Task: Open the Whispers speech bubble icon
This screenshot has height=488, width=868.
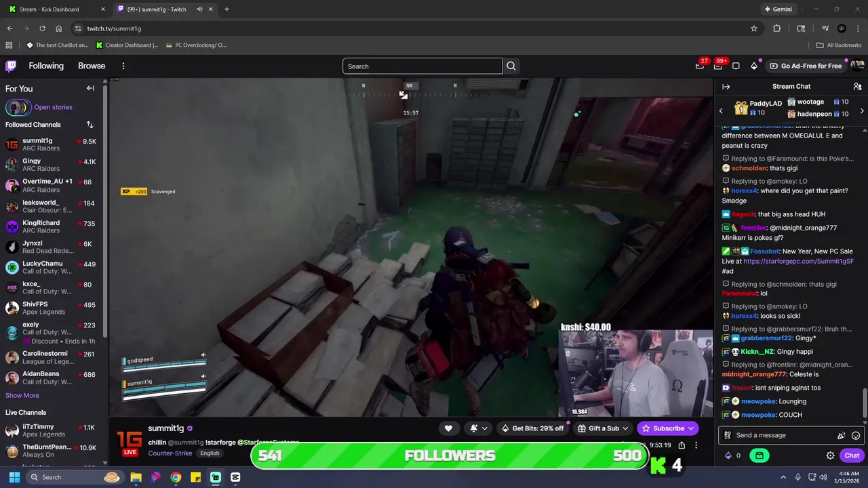Action: point(736,66)
